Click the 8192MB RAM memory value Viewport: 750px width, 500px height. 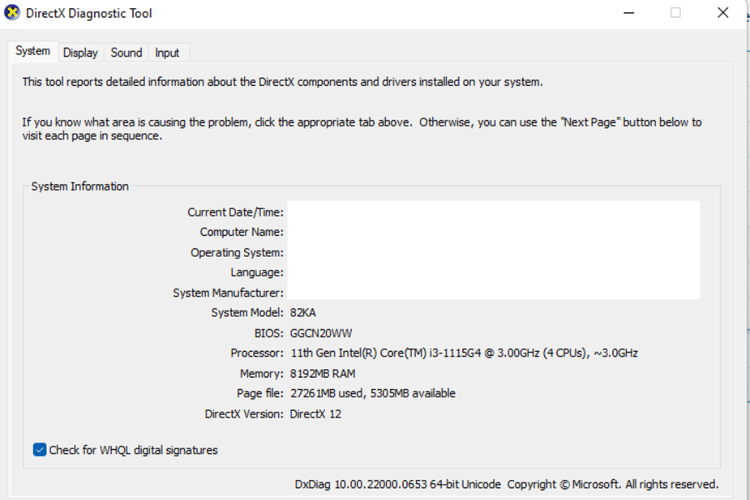pyautogui.click(x=322, y=373)
